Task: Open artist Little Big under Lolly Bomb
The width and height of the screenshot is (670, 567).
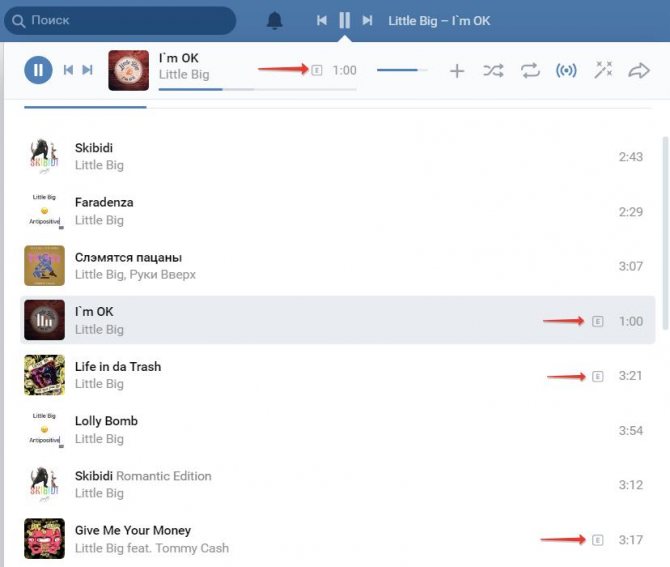Action: click(x=99, y=439)
